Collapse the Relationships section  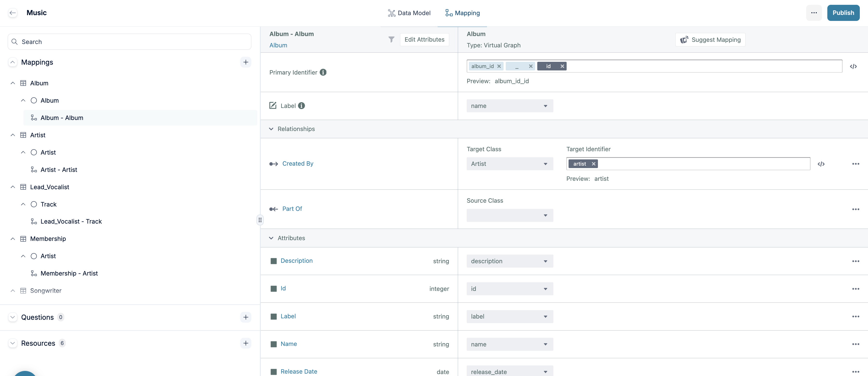tap(271, 129)
